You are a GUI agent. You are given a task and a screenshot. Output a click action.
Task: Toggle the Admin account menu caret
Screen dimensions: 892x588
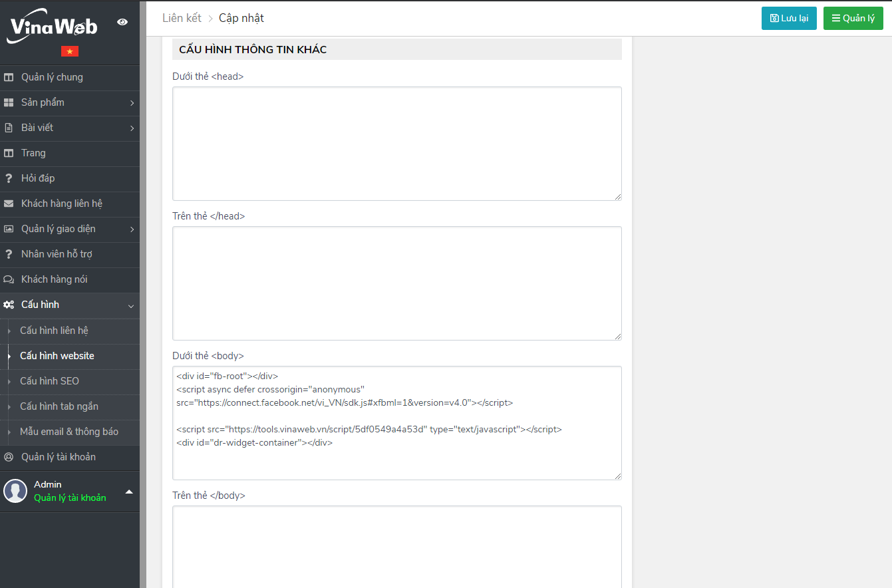click(x=129, y=492)
